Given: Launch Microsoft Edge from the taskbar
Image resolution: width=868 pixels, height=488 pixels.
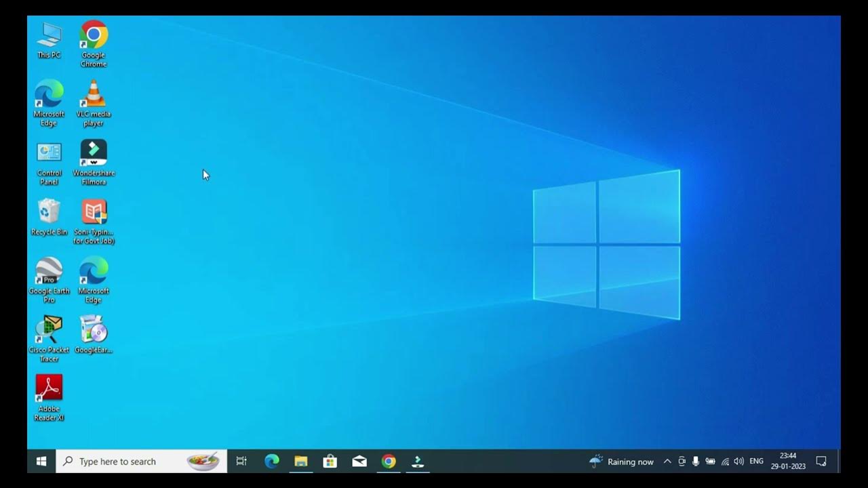Looking at the screenshot, I should [272, 462].
